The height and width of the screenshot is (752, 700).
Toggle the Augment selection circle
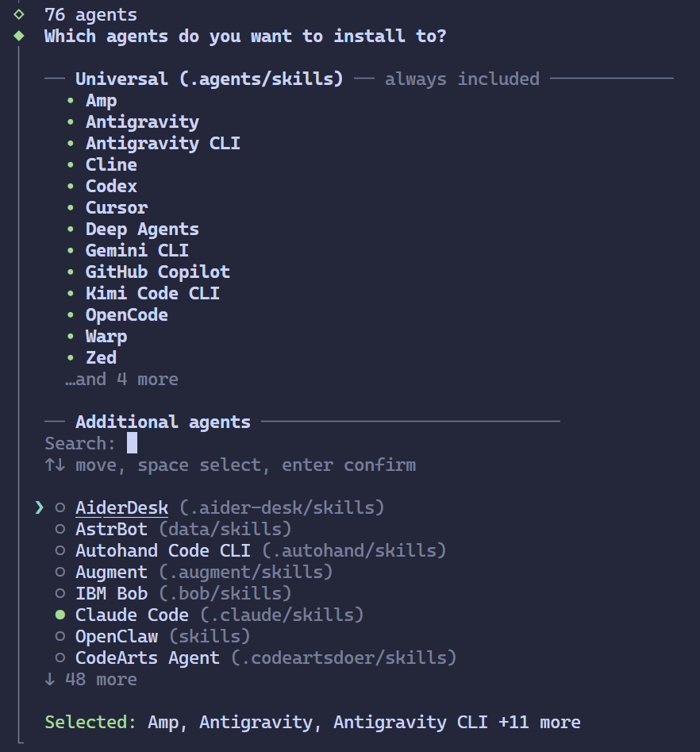(x=60, y=572)
